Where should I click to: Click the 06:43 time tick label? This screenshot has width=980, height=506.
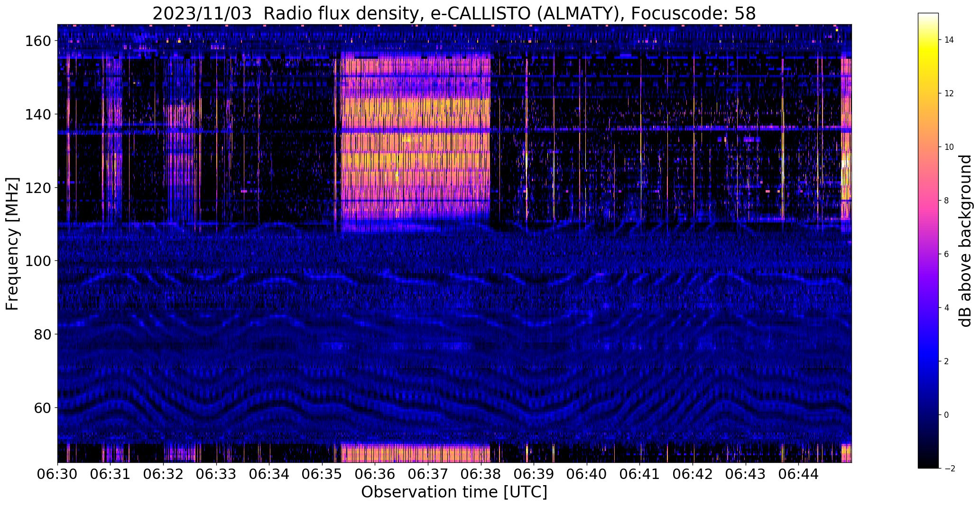746,474
